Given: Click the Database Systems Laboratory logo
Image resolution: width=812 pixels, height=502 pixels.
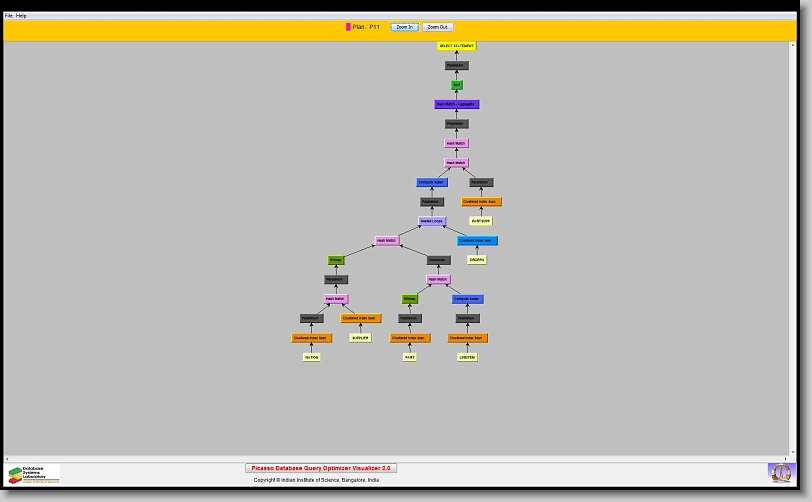Looking at the screenshot, I should tap(34, 474).
